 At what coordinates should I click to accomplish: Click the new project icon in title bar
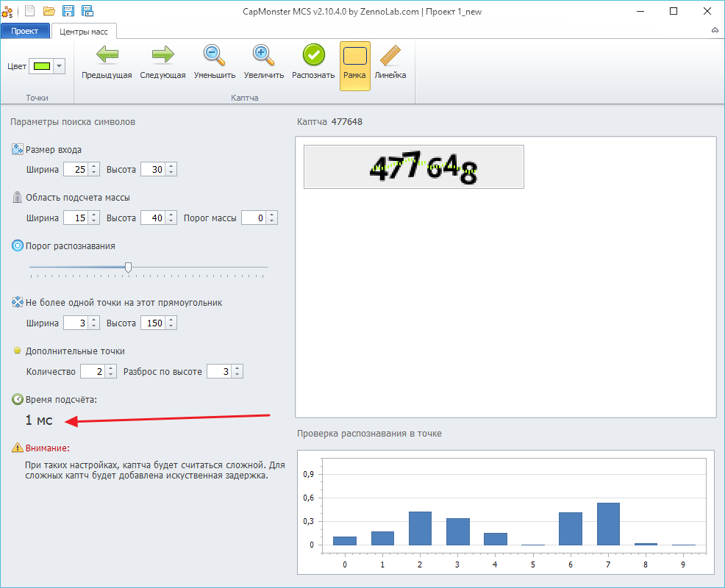pos(30,11)
